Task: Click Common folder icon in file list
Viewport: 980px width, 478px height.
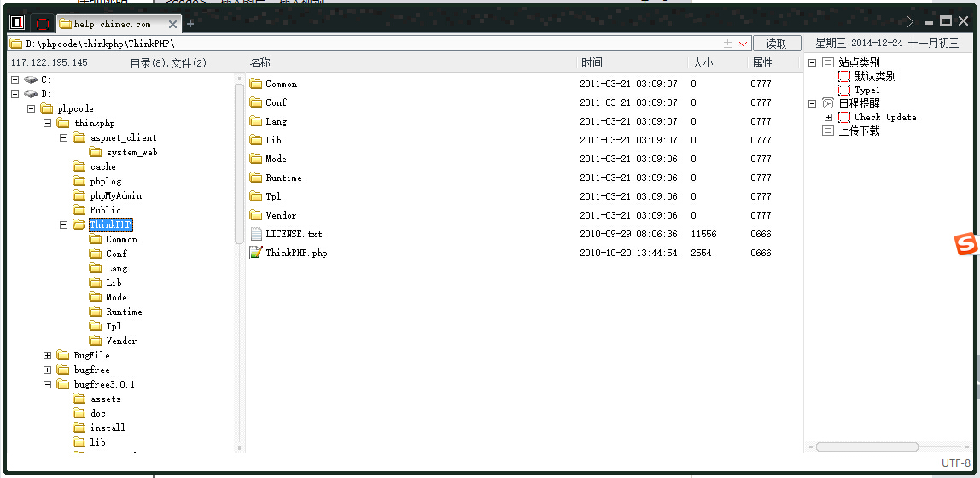Action: 255,84
